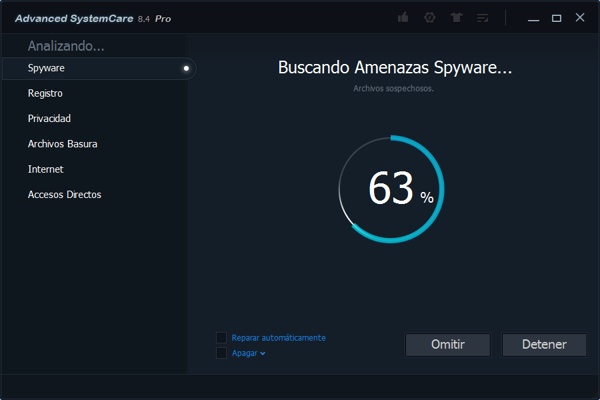Click the Advanced SystemCare title text
This screenshot has height=400, width=600.
tap(74, 18)
